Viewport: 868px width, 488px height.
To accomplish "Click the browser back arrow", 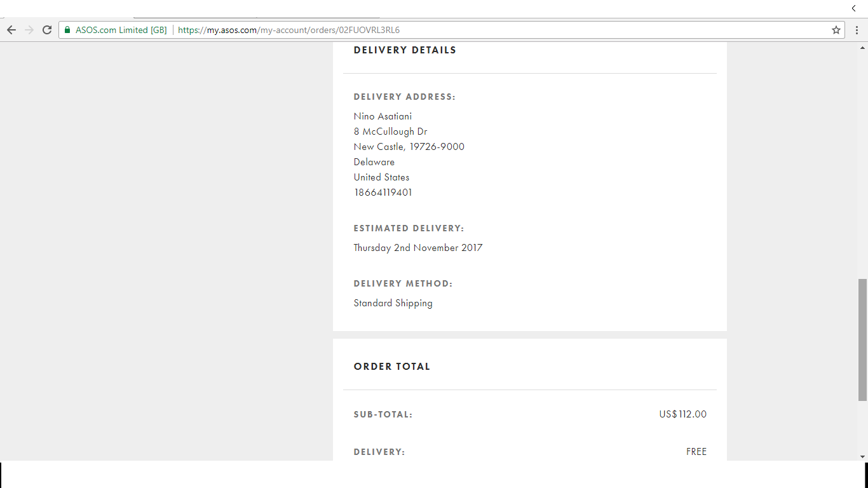I will 11,30.
